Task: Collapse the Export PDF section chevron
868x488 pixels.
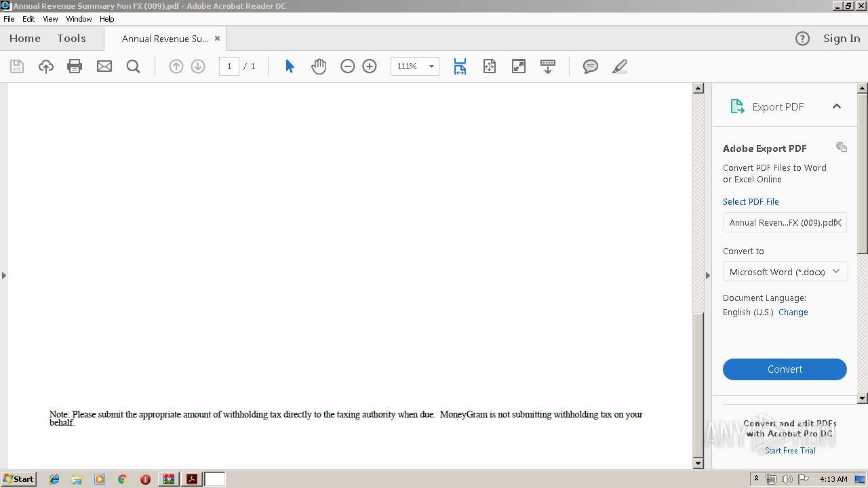Action: tap(837, 106)
